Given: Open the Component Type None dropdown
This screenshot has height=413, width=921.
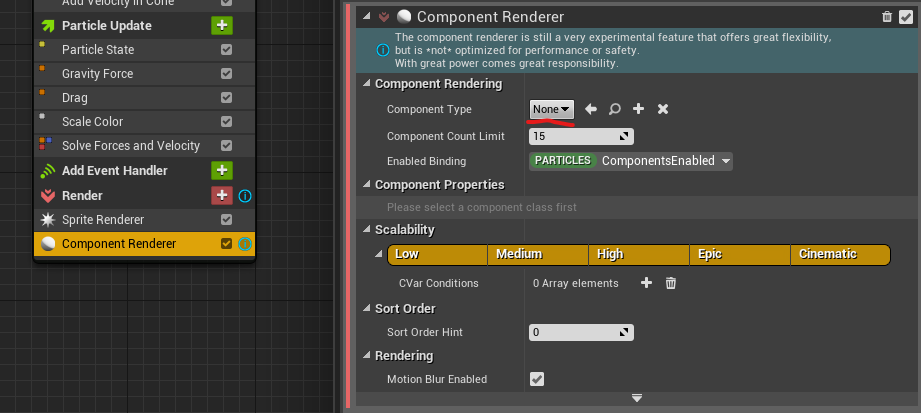Looking at the screenshot, I should pos(552,109).
